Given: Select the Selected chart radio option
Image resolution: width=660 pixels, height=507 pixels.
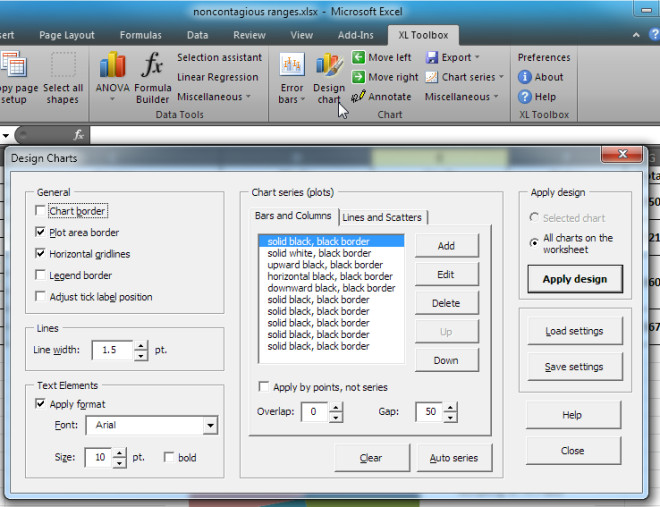Looking at the screenshot, I should tap(534, 218).
